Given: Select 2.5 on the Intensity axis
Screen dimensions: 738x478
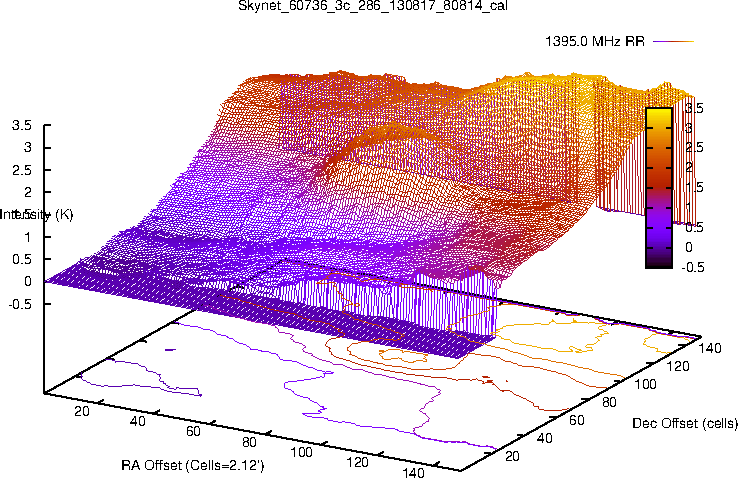Looking at the screenshot, I should pos(22,170).
